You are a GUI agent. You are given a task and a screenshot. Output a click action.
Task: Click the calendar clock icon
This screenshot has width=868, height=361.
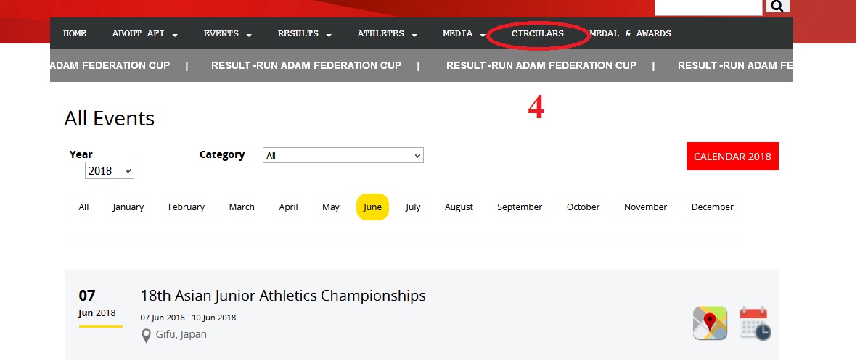pyautogui.click(x=754, y=323)
